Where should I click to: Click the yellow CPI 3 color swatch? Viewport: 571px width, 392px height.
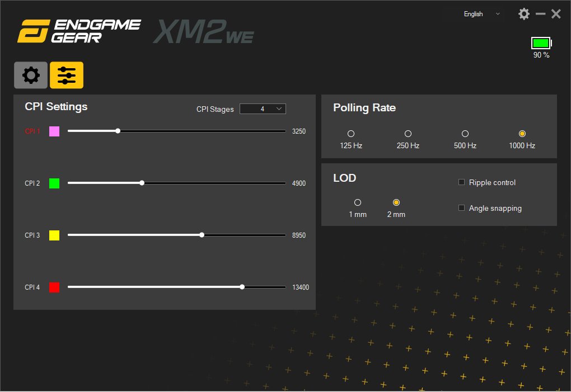tap(54, 235)
